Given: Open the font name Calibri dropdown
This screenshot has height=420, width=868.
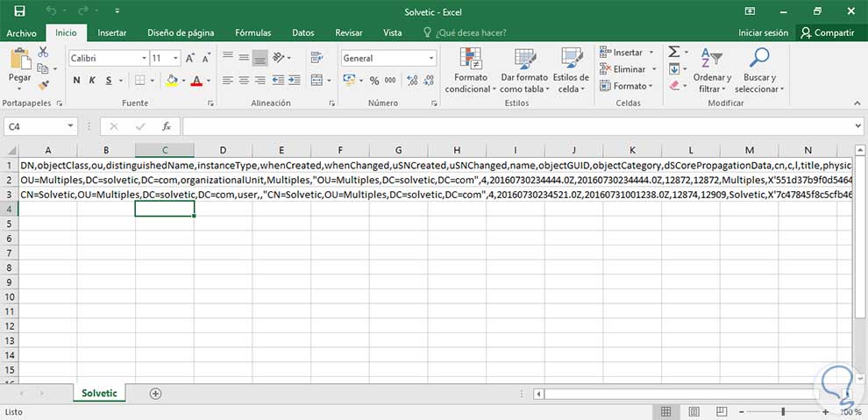Looking at the screenshot, I should (x=144, y=58).
